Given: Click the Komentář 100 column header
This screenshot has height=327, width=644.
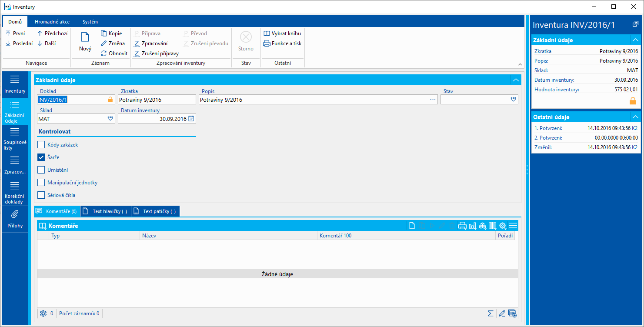Looking at the screenshot, I should tap(406, 236).
